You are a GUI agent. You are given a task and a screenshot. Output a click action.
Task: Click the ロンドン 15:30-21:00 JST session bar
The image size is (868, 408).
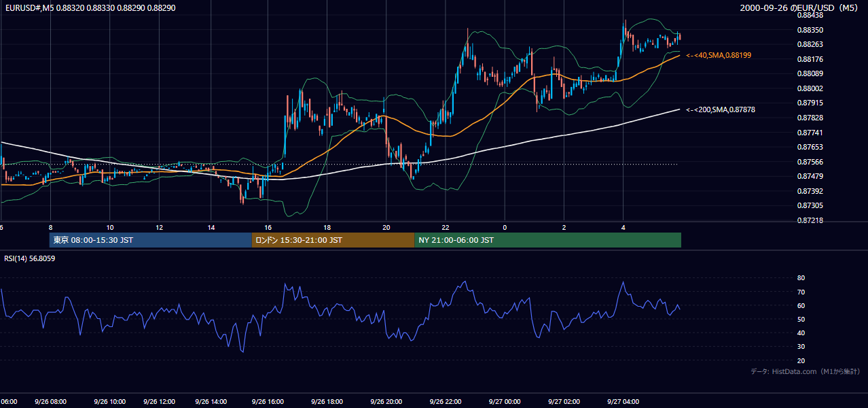click(333, 240)
